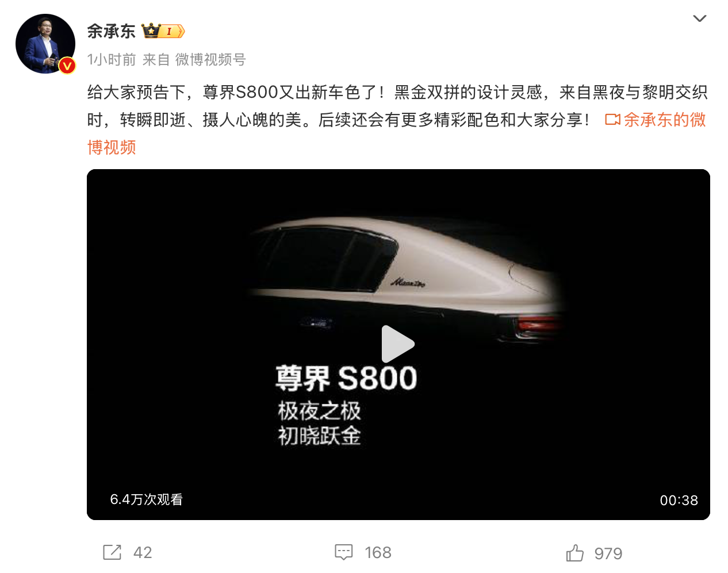Click the like count 979
Screen dimensions: 728x573
[x=608, y=553]
